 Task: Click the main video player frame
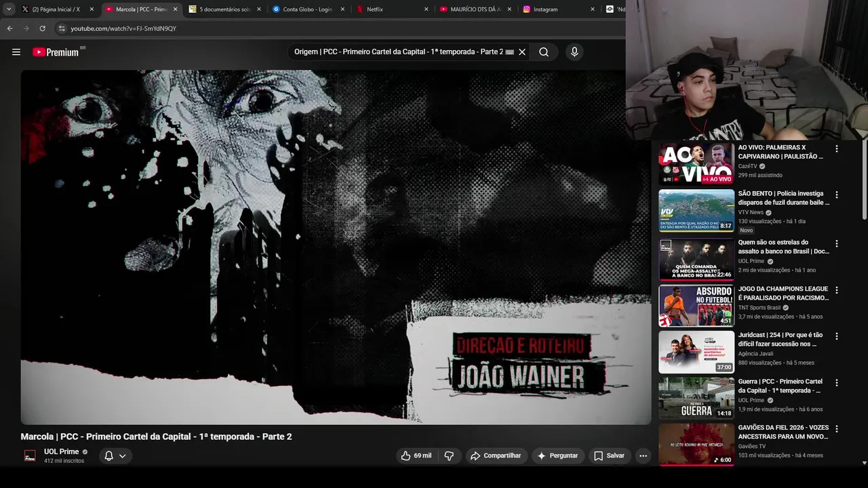[336, 247]
